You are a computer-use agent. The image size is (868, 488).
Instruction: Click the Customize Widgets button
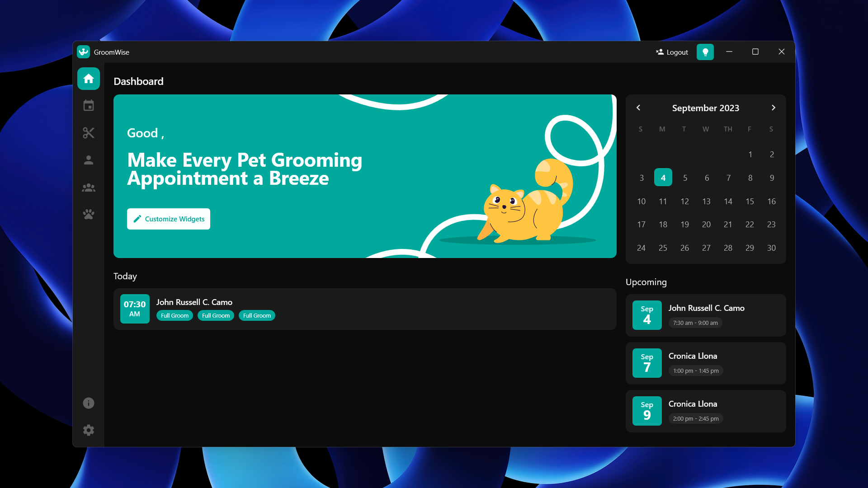pyautogui.click(x=169, y=219)
